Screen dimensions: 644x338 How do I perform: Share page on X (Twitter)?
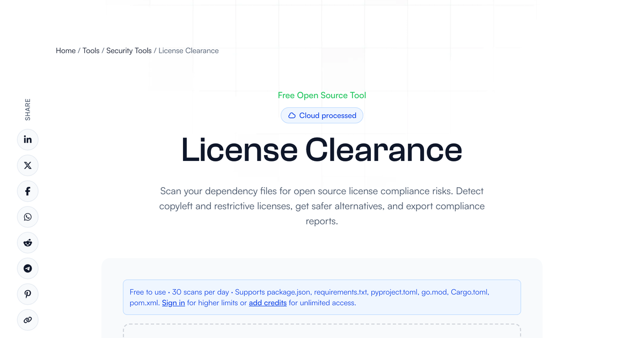coord(28,165)
